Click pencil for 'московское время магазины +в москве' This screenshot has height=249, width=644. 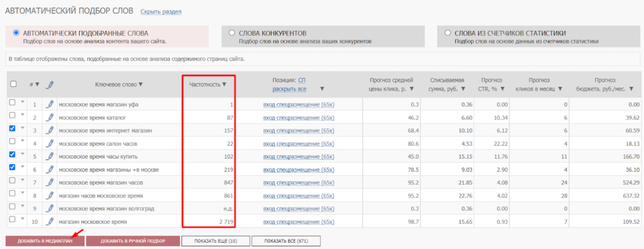pyautogui.click(x=50, y=170)
